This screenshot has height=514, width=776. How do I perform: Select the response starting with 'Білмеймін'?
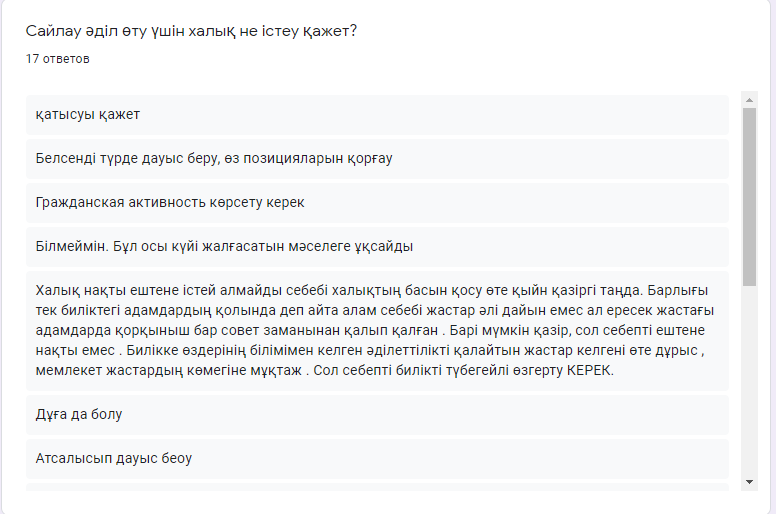(377, 247)
